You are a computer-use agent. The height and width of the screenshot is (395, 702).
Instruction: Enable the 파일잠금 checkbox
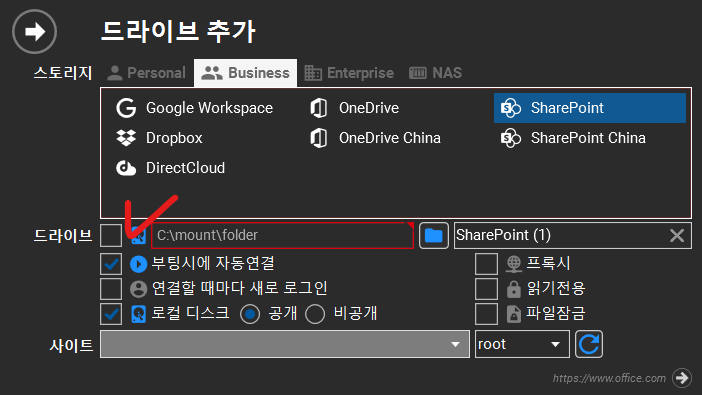(x=486, y=314)
